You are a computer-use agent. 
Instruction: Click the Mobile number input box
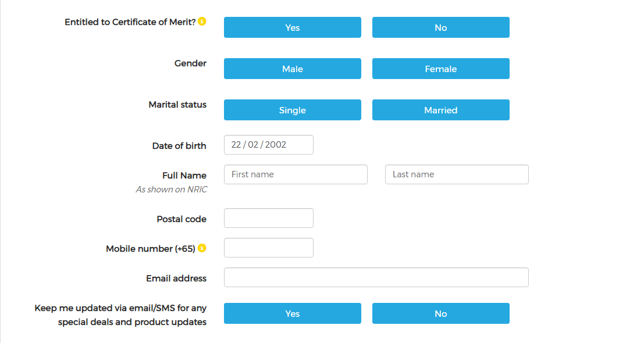point(269,248)
